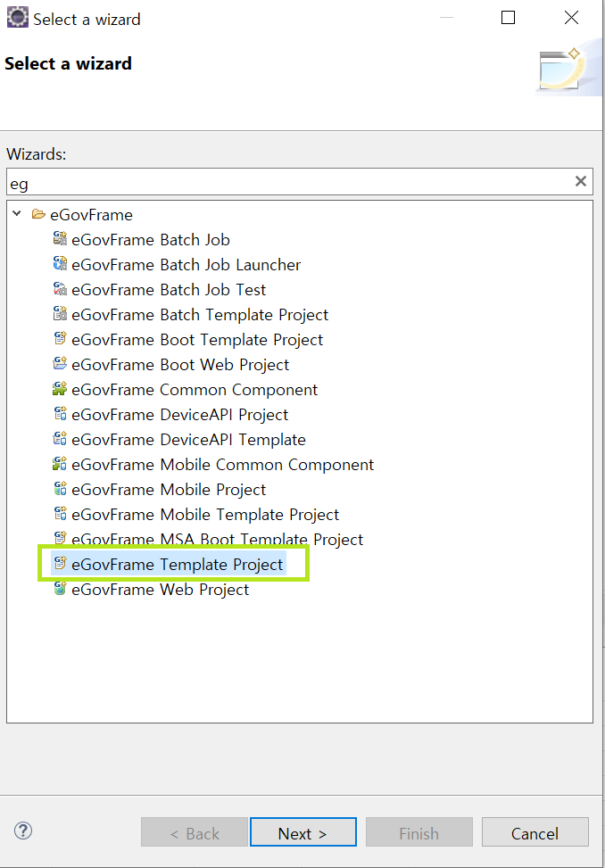Click the eGovFrame Batch Job wizard icon
The width and height of the screenshot is (605, 868).
pyautogui.click(x=60, y=238)
